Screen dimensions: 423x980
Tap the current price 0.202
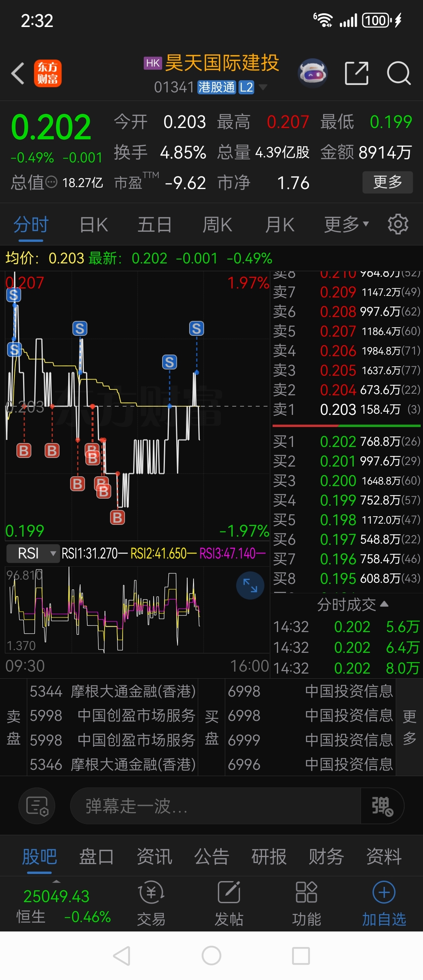pos(51,127)
